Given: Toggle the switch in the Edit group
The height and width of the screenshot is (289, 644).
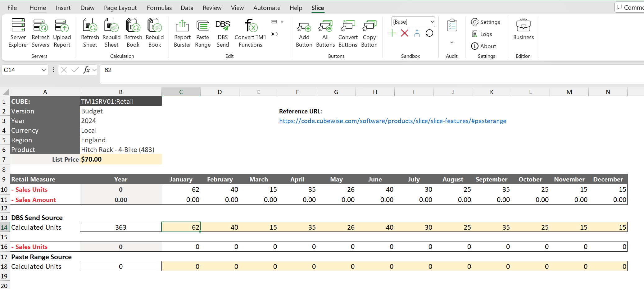Looking at the screenshot, I should [x=274, y=34].
